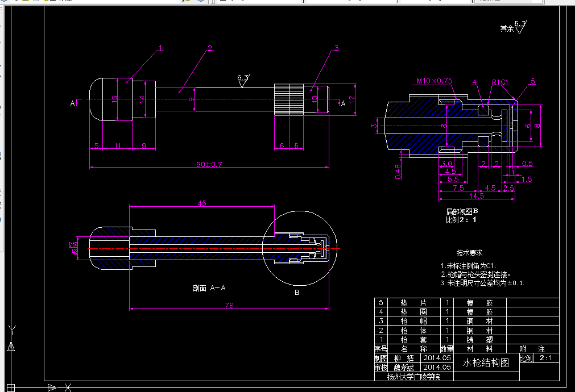Click the 材料 header cell
575x392 pixels.
coord(479,349)
